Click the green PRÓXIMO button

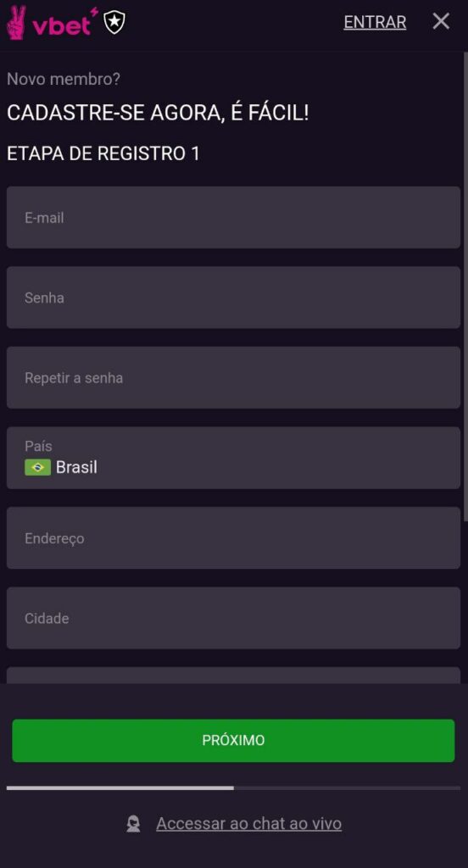pyautogui.click(x=233, y=741)
